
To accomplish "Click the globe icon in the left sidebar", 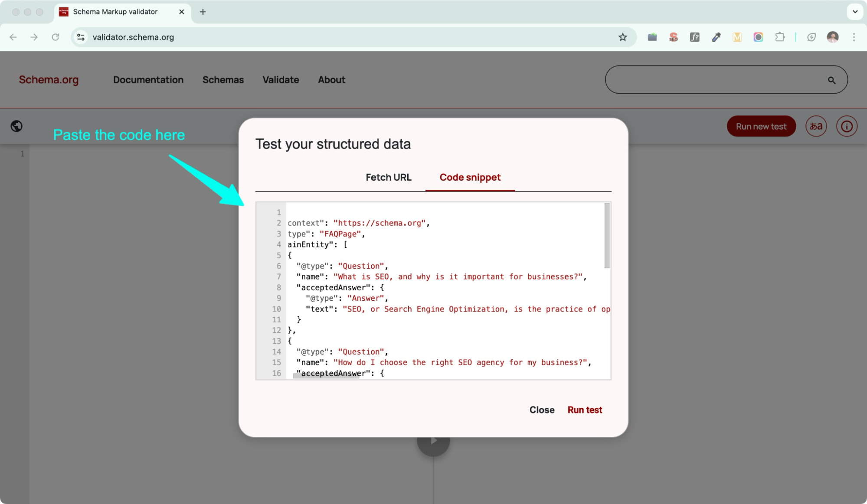I will pyautogui.click(x=16, y=126).
